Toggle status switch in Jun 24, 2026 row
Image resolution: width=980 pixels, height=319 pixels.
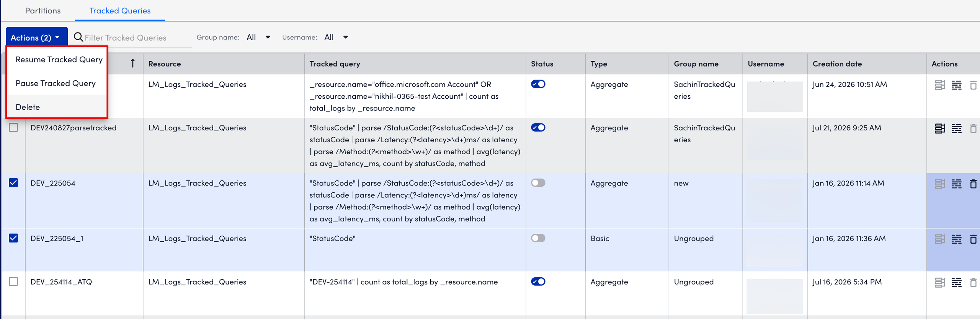tap(538, 84)
